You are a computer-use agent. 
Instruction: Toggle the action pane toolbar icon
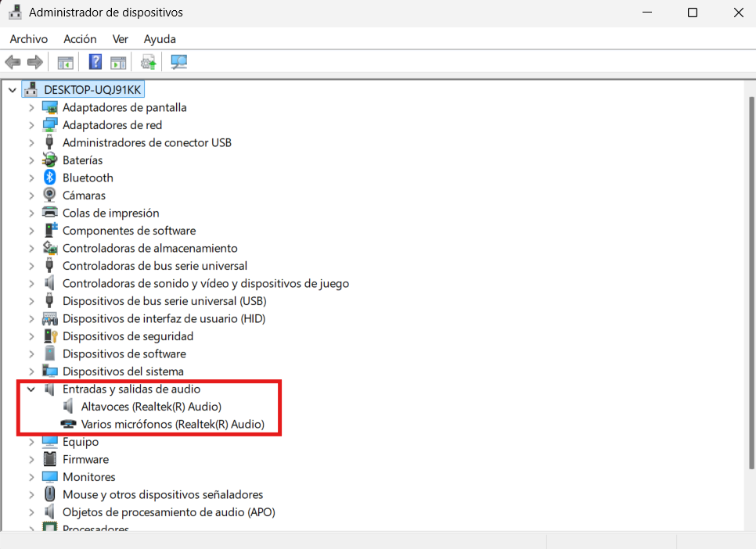pos(118,63)
